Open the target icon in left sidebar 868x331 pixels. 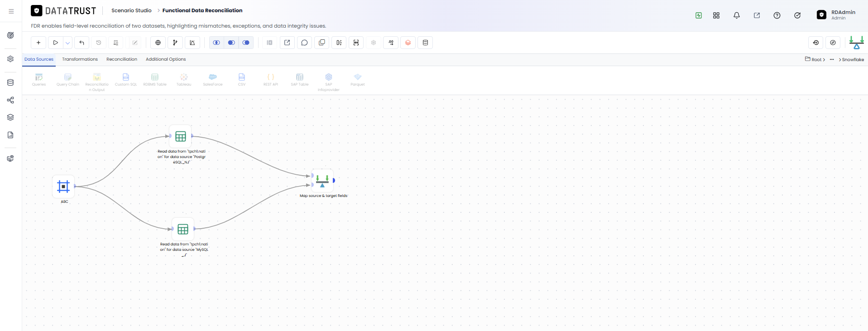point(10,35)
